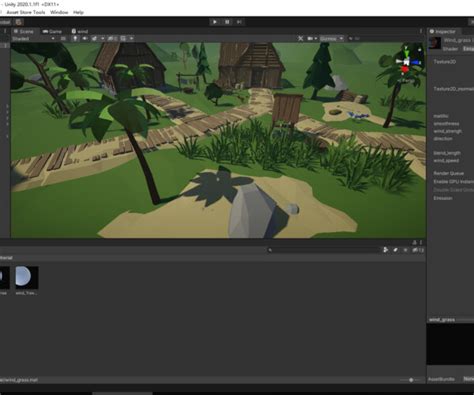Image resolution: width=474 pixels, height=395 pixels.
Task: Click the Texture2D property label
Action: tap(444, 62)
